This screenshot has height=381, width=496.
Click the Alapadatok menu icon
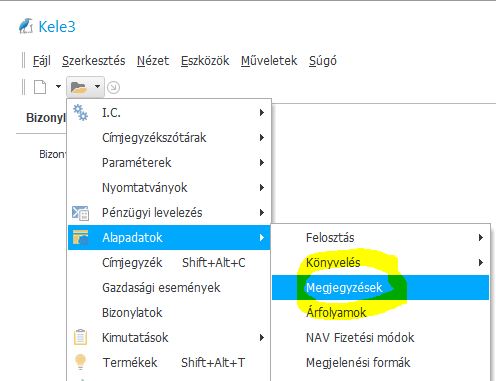click(80, 237)
